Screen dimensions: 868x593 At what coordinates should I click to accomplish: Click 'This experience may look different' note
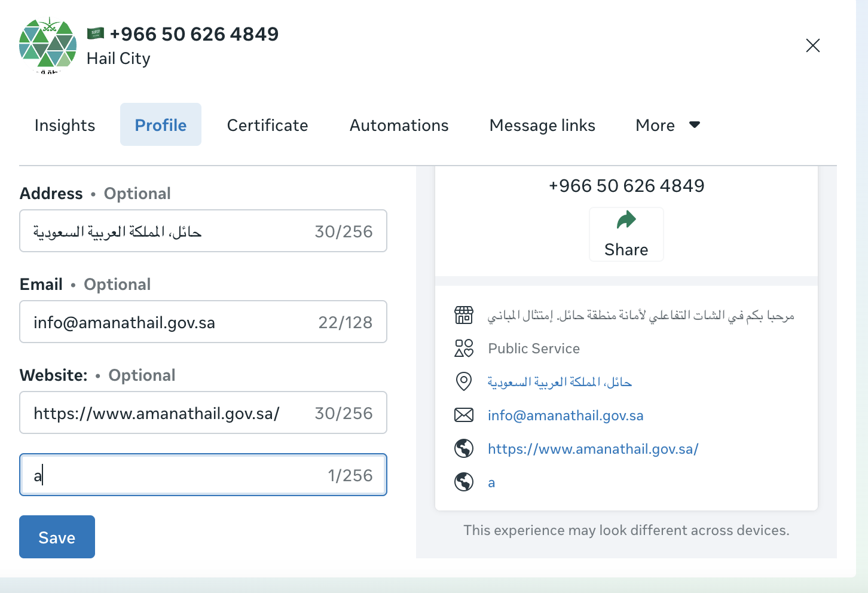coord(626,530)
